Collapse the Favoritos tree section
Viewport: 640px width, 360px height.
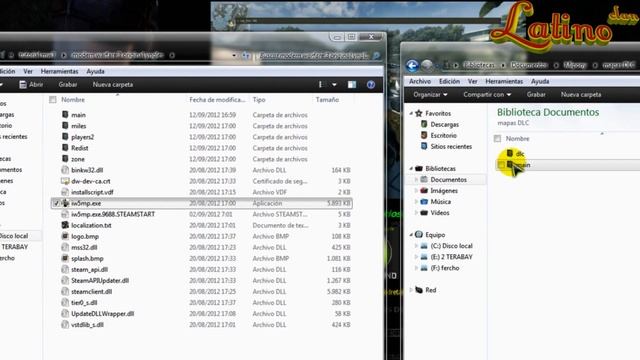pyautogui.click(x=411, y=113)
